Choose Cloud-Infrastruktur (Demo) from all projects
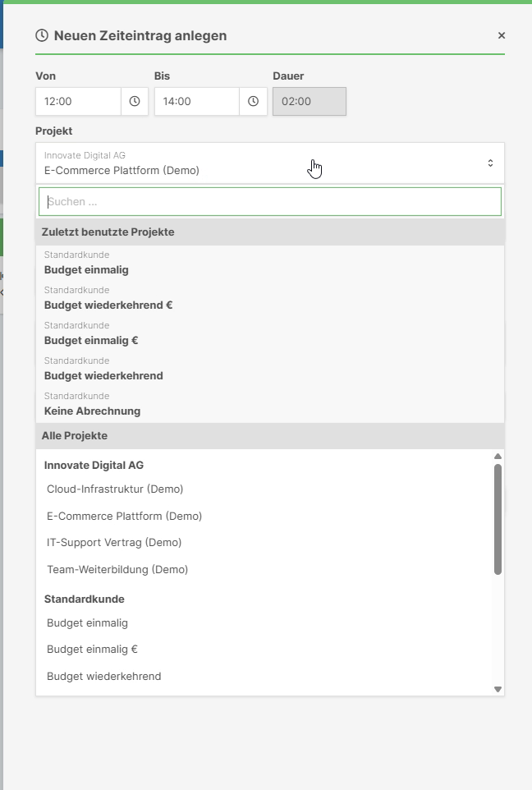This screenshot has height=790, width=532. point(115,489)
